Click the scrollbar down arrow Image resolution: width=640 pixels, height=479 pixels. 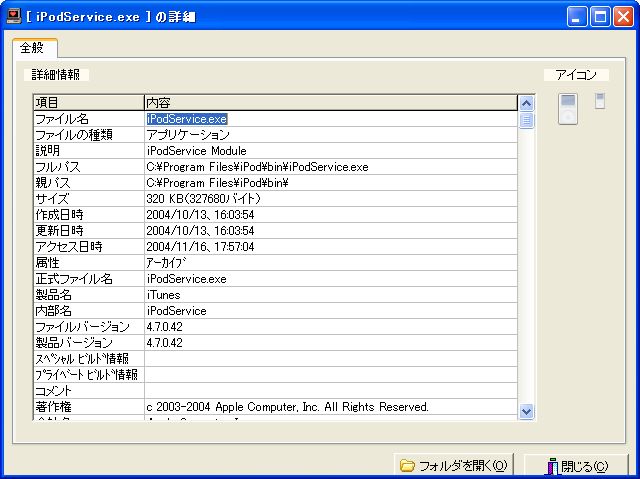tap(527, 411)
